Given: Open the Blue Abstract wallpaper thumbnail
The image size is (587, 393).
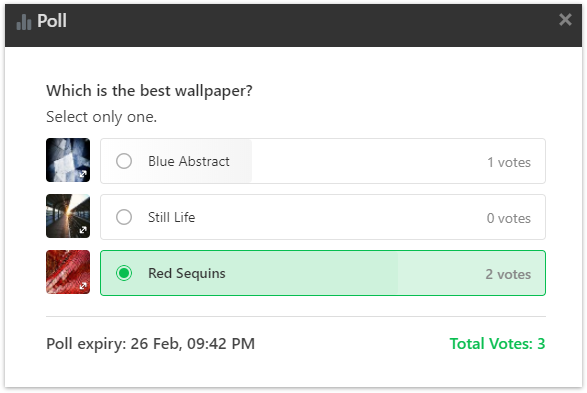Looking at the screenshot, I should (68, 160).
